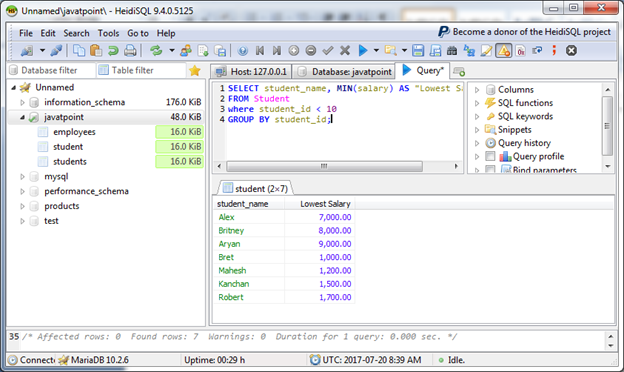Screen dimensions: 624x372
Task: Toggle the wrap long lines icon
Action: pyautogui.click(x=537, y=51)
